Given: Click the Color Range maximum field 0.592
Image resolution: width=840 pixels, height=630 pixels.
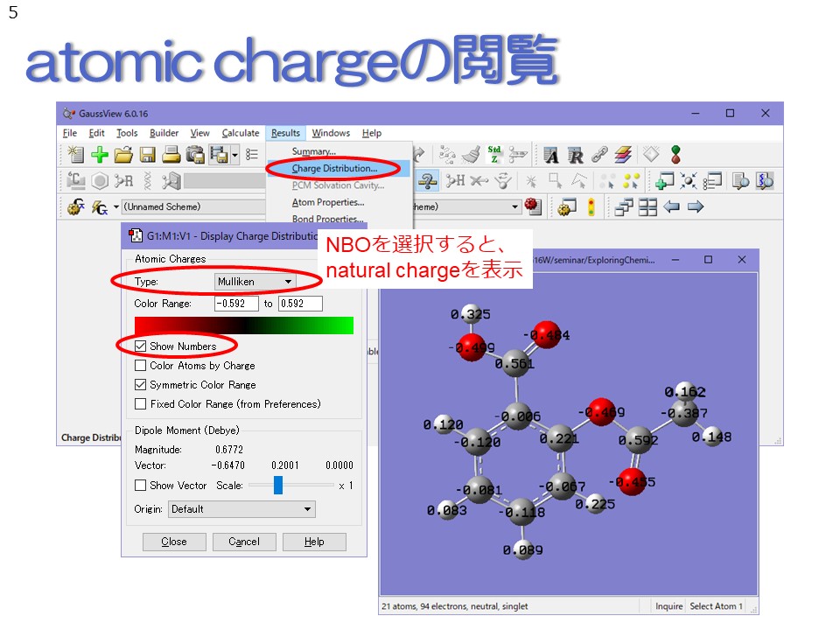Looking at the screenshot, I should pyautogui.click(x=300, y=304).
